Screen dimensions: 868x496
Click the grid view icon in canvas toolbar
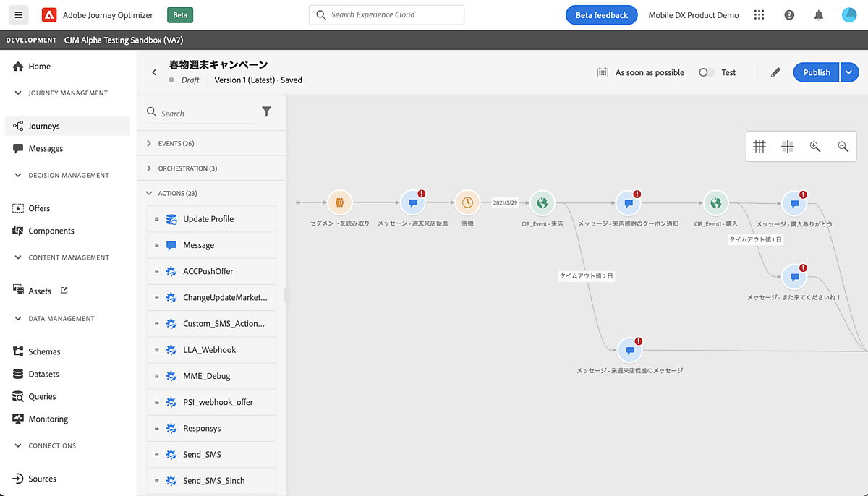(759, 147)
